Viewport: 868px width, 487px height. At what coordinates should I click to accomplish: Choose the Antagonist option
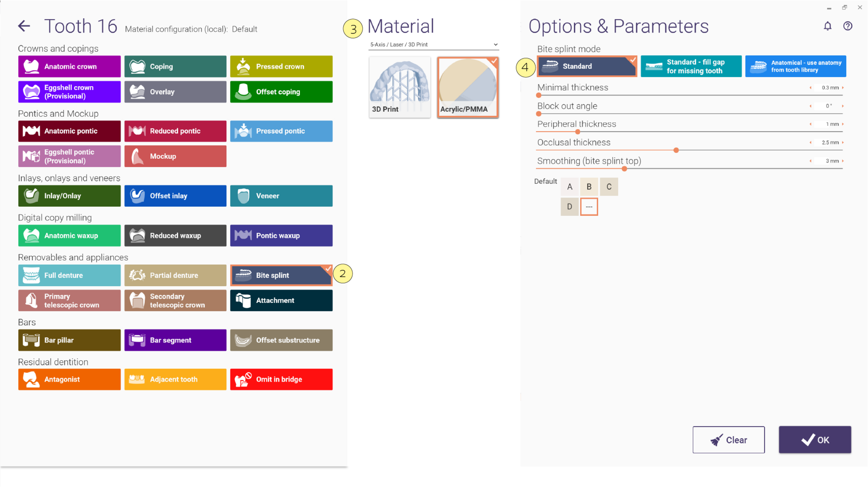pyautogui.click(x=69, y=379)
